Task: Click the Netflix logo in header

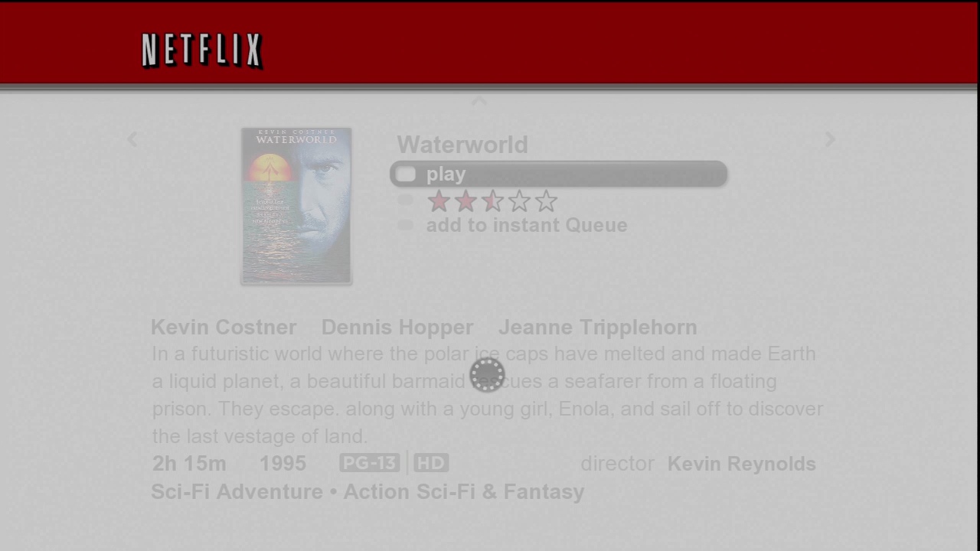Action: [x=202, y=51]
